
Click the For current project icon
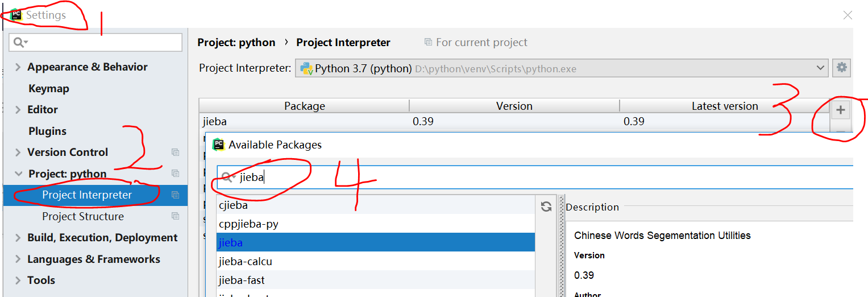pos(428,42)
